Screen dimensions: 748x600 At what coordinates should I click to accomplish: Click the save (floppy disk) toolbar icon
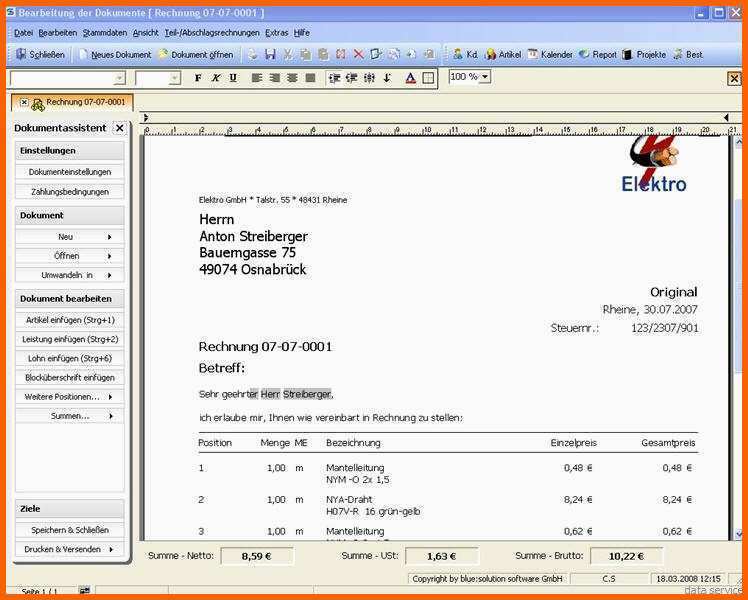[x=270, y=54]
